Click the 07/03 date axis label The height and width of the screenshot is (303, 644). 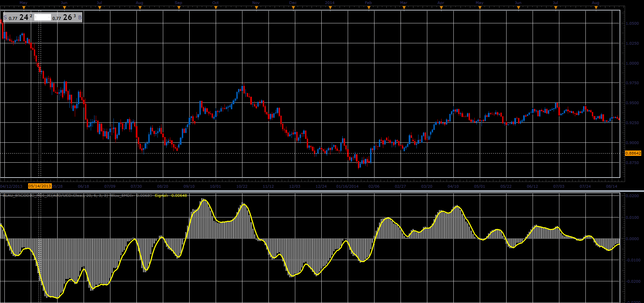(x=559, y=186)
